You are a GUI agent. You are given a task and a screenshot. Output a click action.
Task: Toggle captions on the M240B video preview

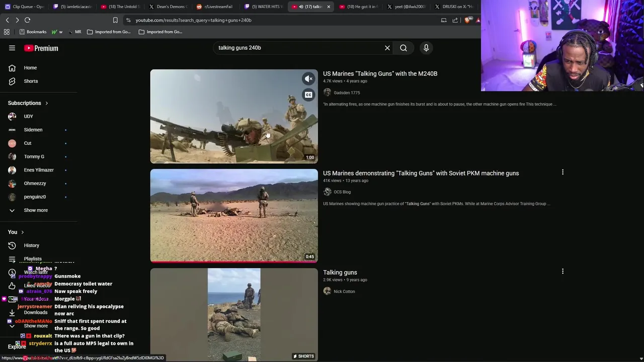coord(308,95)
